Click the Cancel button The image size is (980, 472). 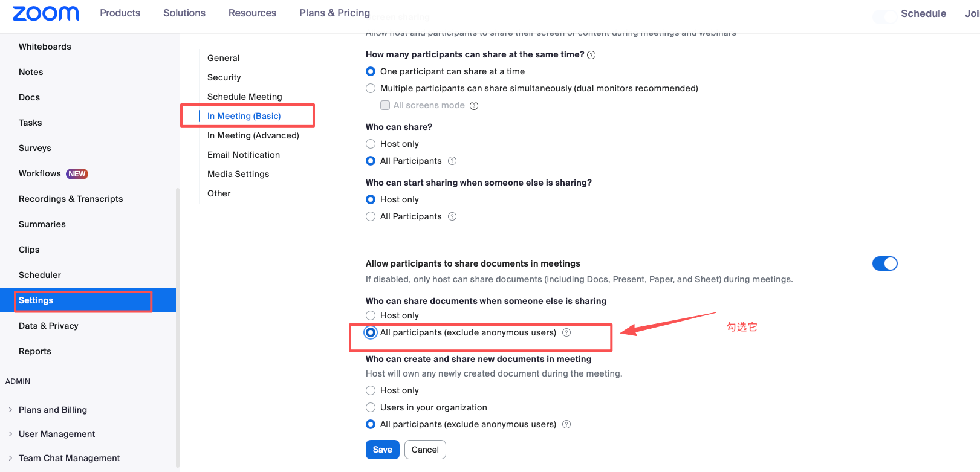click(425, 450)
